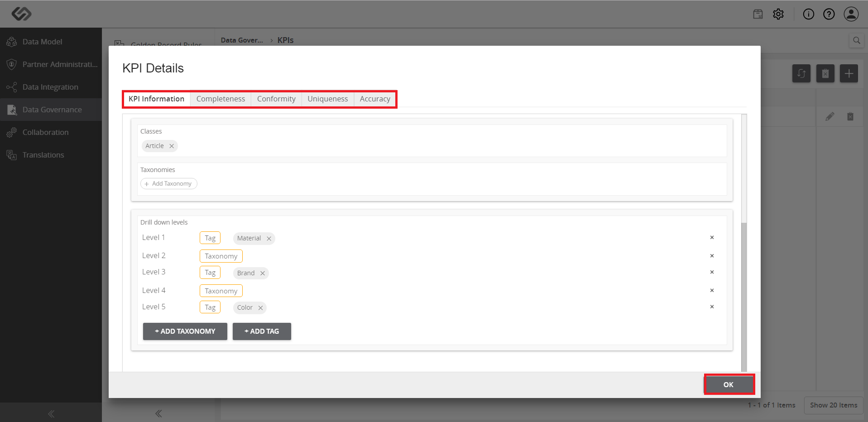Click the row delete trash icon
Image resolution: width=868 pixels, height=422 pixels.
pos(850,117)
